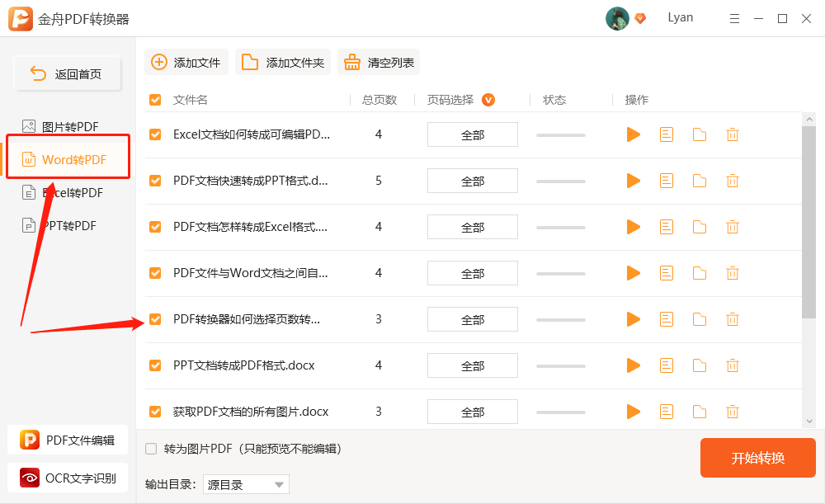Viewport: 825px width, 504px height.
Task: Open the 输出目录 源目录 dropdown
Action: click(x=246, y=484)
